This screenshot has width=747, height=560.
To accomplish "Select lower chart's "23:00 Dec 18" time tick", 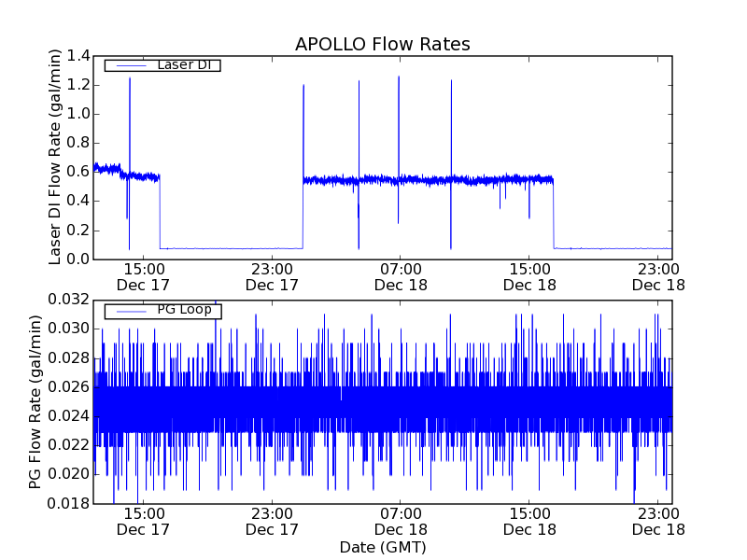I will [657, 522].
